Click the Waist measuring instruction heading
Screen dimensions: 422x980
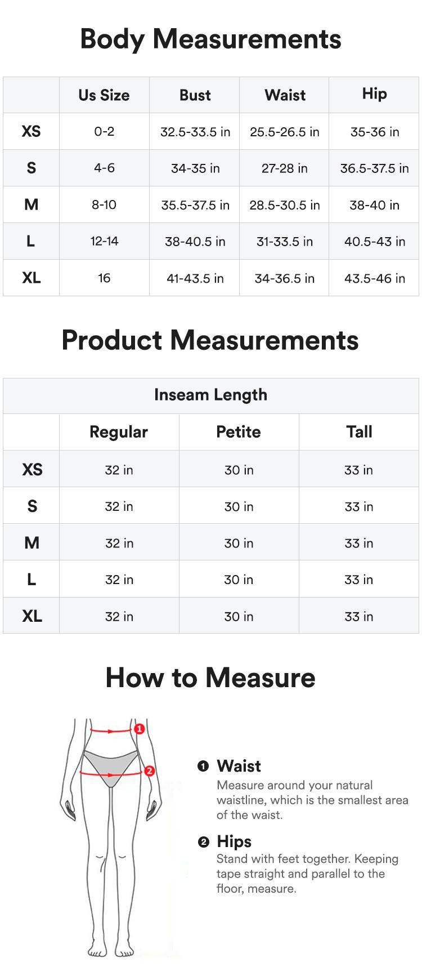pos(239,766)
